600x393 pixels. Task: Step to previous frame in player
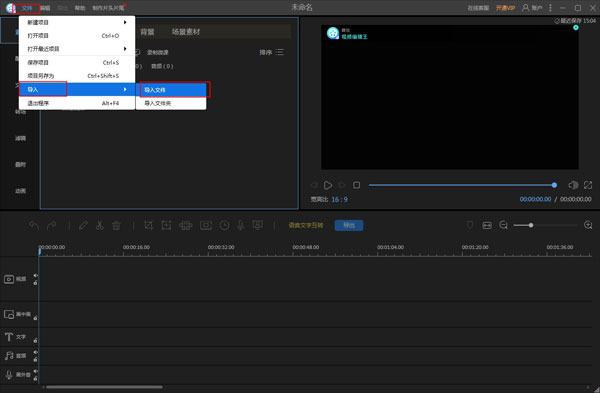pos(314,185)
